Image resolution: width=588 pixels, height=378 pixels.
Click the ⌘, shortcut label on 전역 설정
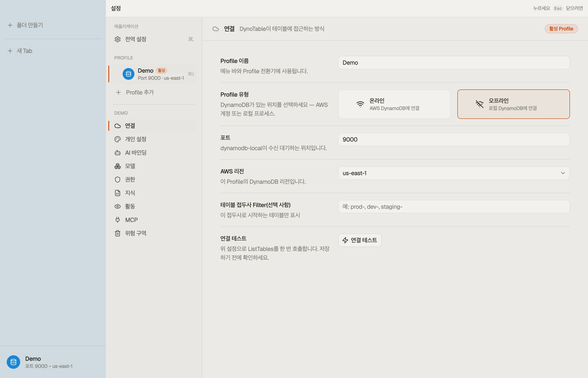pos(191,39)
